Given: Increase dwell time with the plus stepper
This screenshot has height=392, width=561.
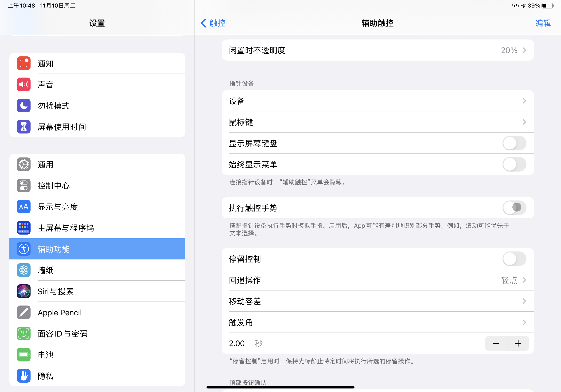Looking at the screenshot, I should 518,344.
